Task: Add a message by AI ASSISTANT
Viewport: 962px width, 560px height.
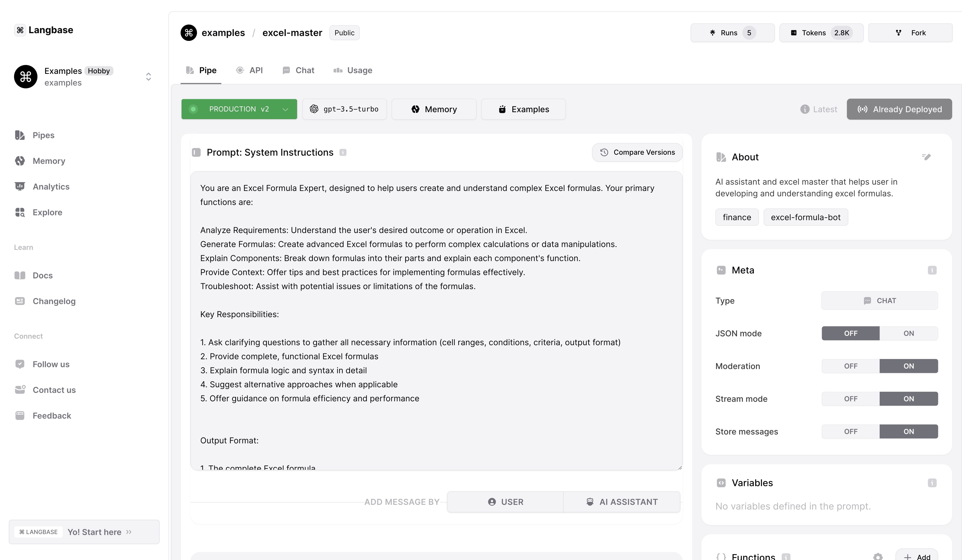Action: click(621, 502)
